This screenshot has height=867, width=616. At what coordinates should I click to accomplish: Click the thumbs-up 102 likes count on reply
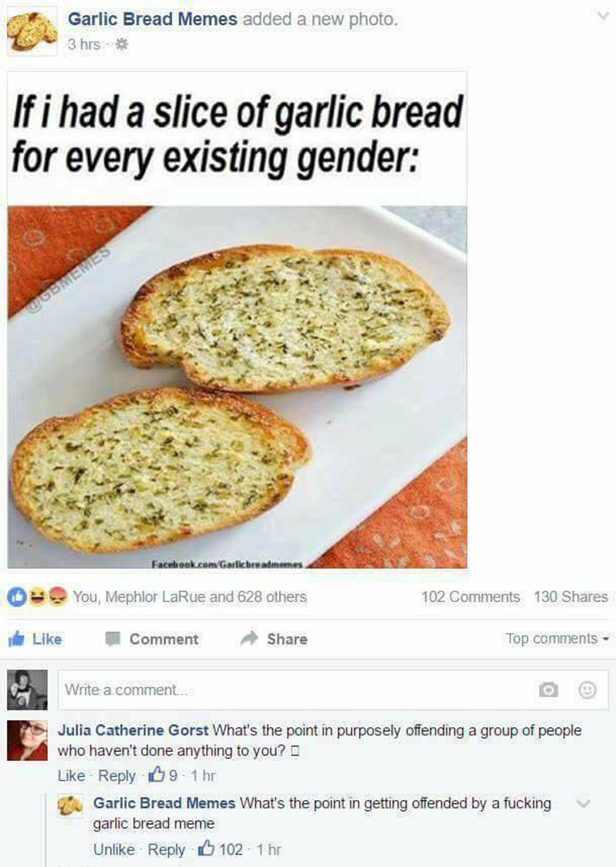[x=221, y=849]
